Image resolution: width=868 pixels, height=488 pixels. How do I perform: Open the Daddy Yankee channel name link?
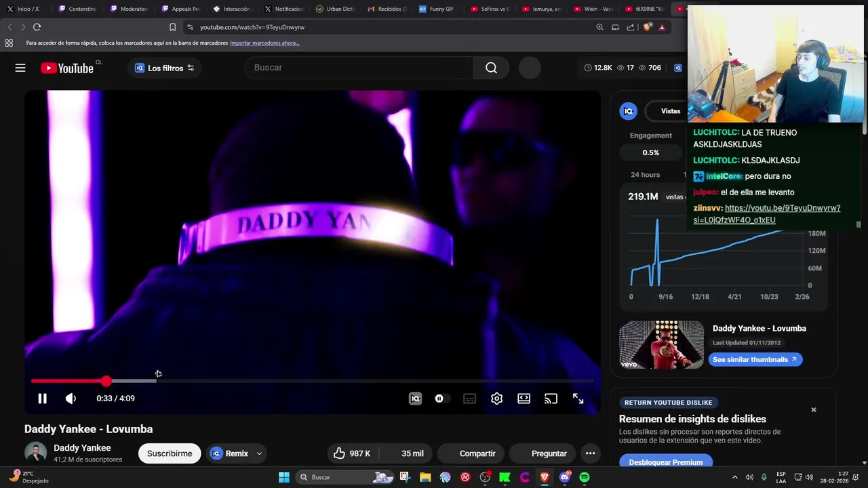(82, 448)
